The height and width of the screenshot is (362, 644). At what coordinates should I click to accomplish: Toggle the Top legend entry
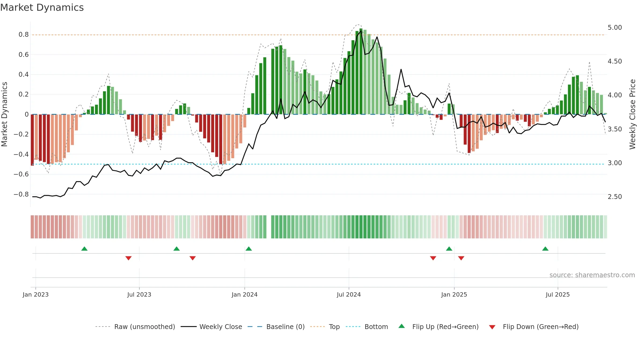pos(325,327)
